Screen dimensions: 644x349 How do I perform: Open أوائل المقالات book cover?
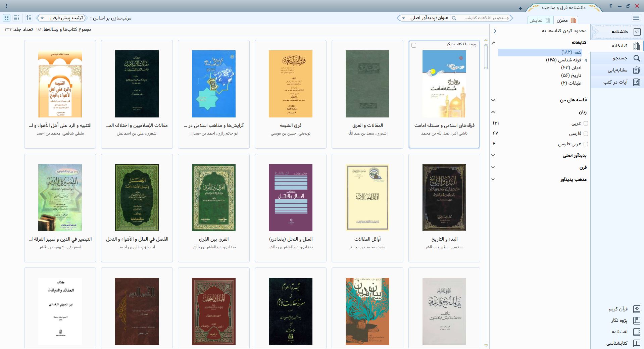[367, 198]
